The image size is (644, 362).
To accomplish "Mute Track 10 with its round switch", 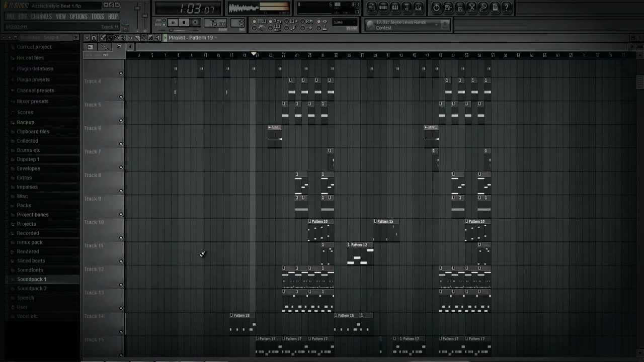I will pos(121,238).
